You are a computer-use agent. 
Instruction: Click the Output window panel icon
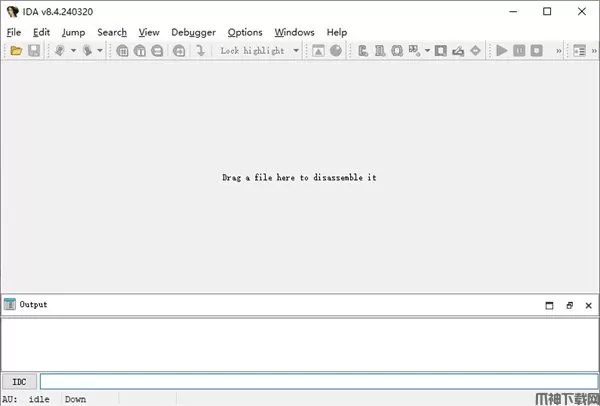[10, 304]
